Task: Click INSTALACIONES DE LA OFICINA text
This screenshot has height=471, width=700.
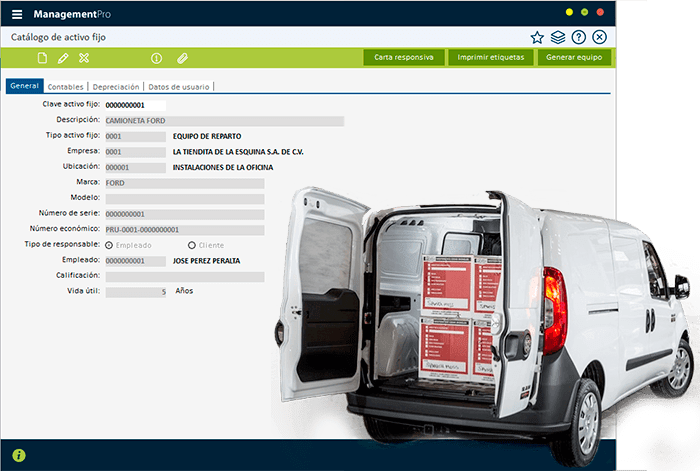Action: coord(223,167)
